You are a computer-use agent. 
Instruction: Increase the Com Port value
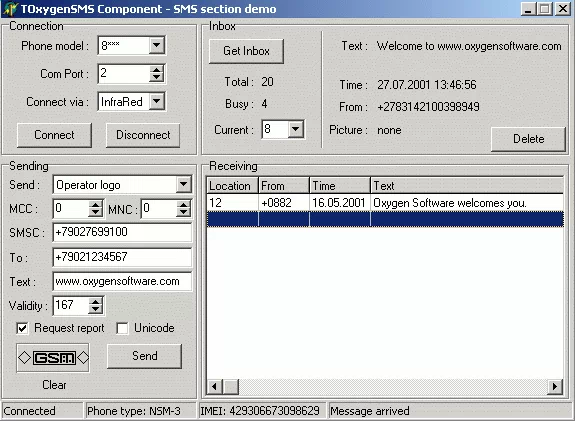[157, 69]
